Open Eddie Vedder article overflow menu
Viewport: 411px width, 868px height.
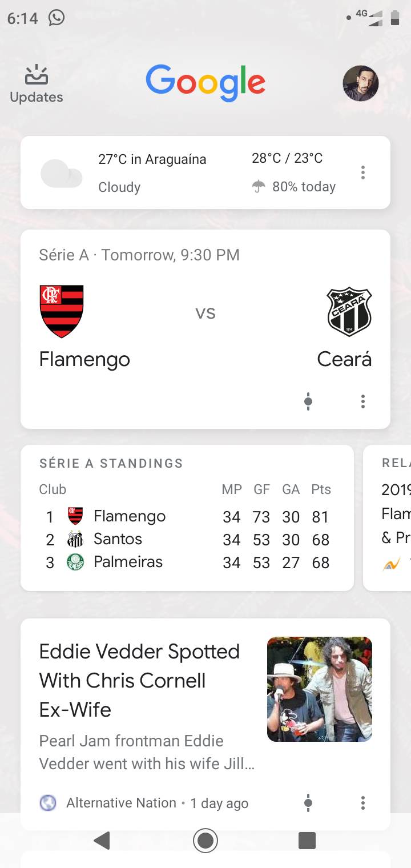(362, 803)
